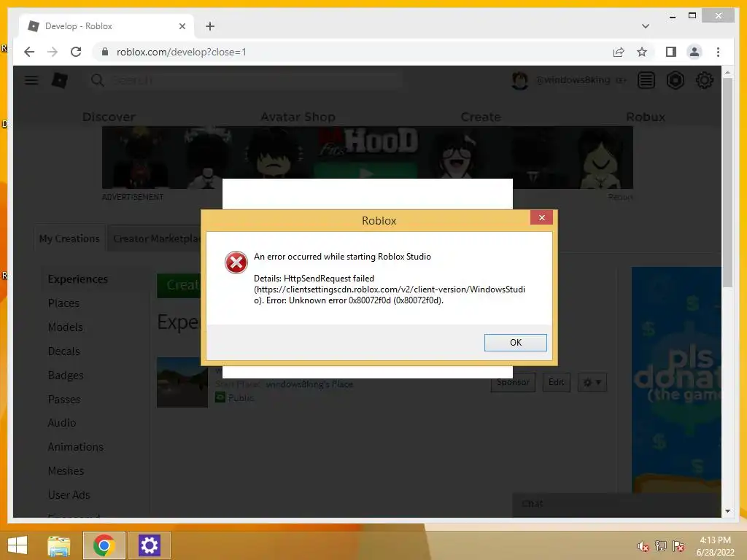This screenshot has width=747, height=560.
Task: Click the Roblox logo home icon
Action: pos(60,80)
